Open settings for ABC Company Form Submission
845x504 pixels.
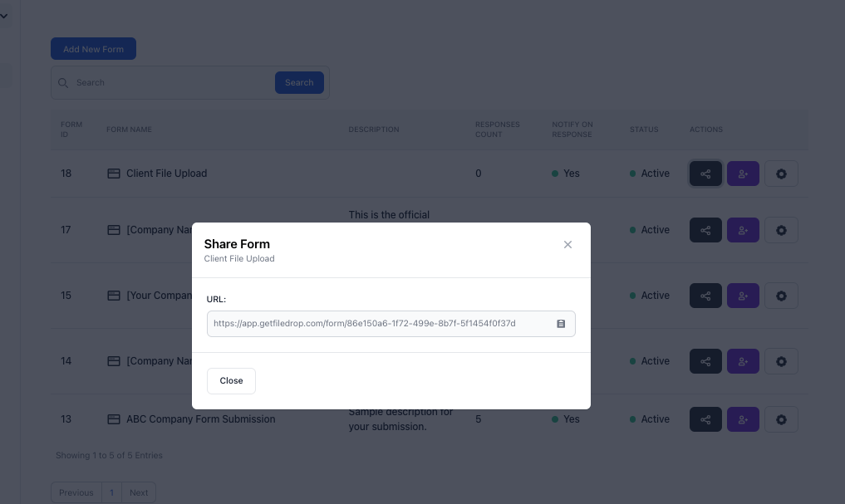(x=781, y=419)
